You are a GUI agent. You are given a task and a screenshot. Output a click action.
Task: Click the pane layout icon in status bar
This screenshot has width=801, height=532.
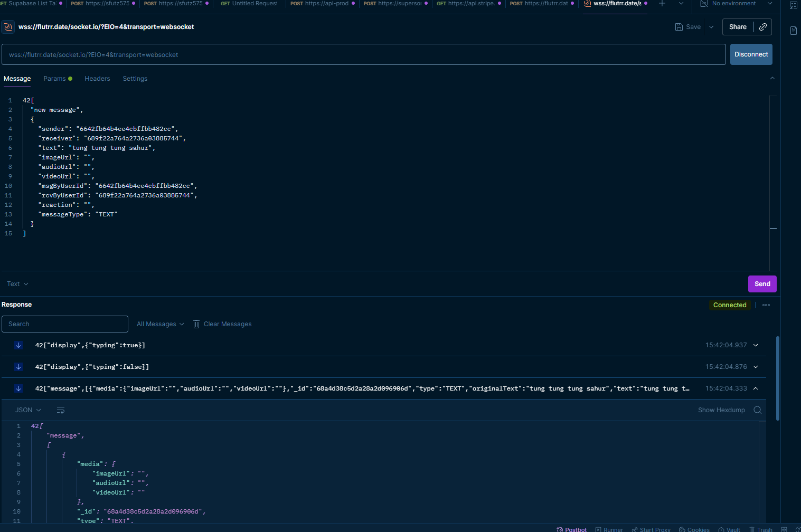click(x=784, y=529)
